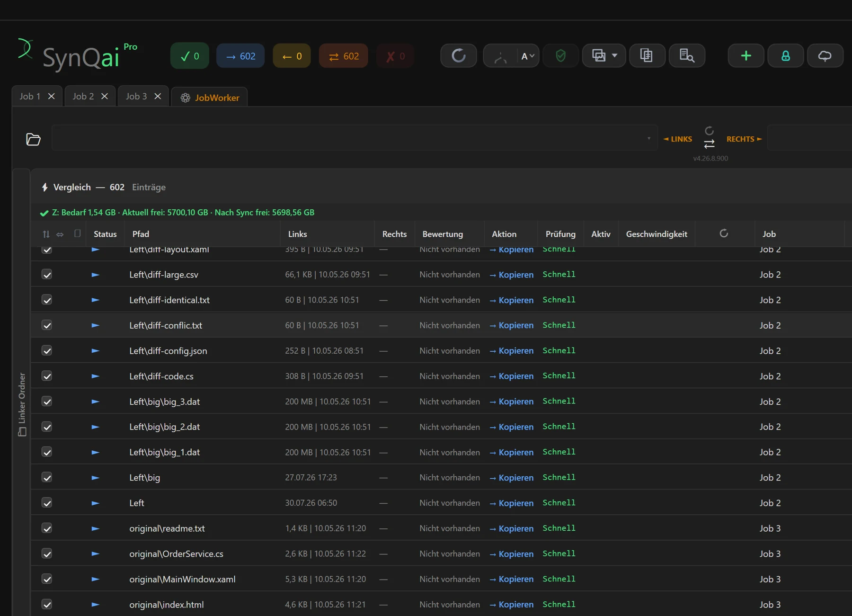The width and height of the screenshot is (852, 616).
Task: Click the sort arrows icon in table header
Action: (46, 234)
